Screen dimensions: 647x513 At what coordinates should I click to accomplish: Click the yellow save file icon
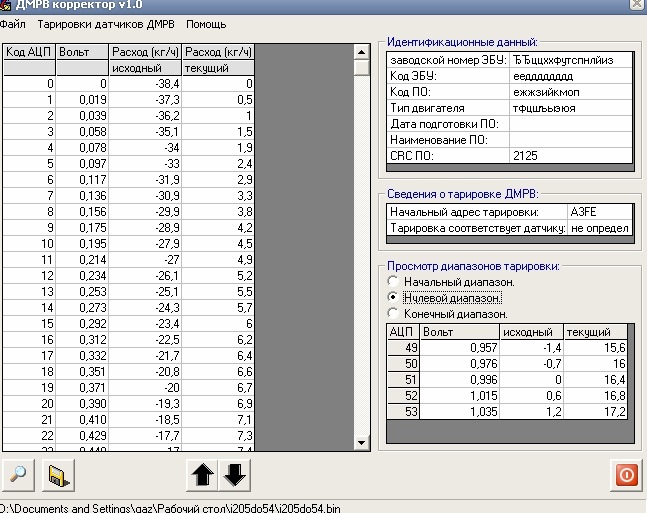pos(58,475)
